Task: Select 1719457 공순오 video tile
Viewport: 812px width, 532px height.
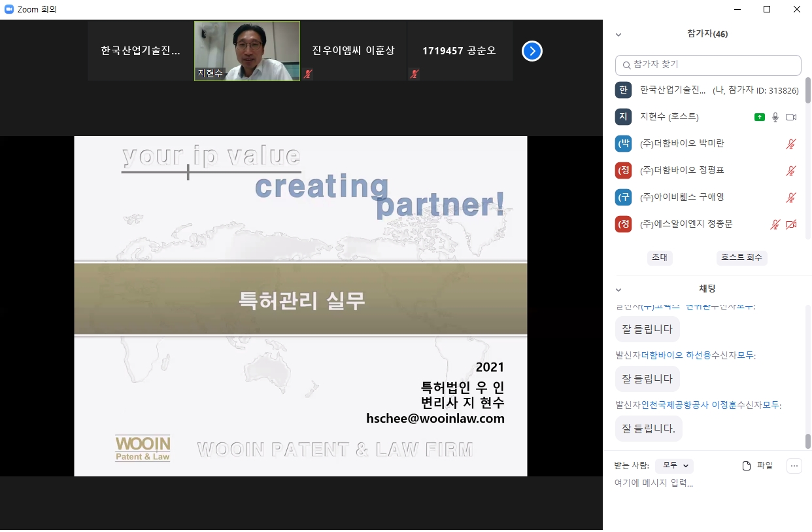Action: tap(460, 51)
